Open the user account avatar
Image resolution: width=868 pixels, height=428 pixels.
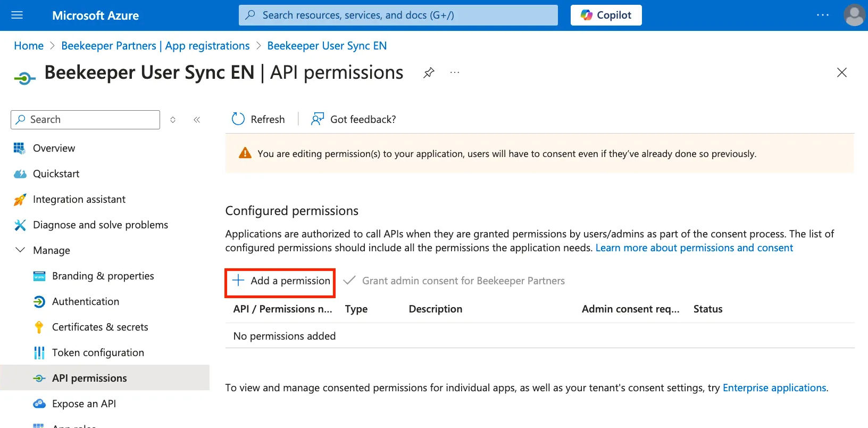(x=855, y=15)
